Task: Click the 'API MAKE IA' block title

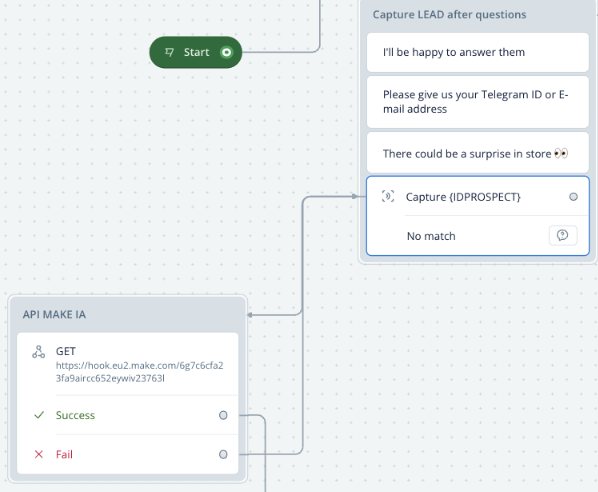Action: click(x=54, y=314)
